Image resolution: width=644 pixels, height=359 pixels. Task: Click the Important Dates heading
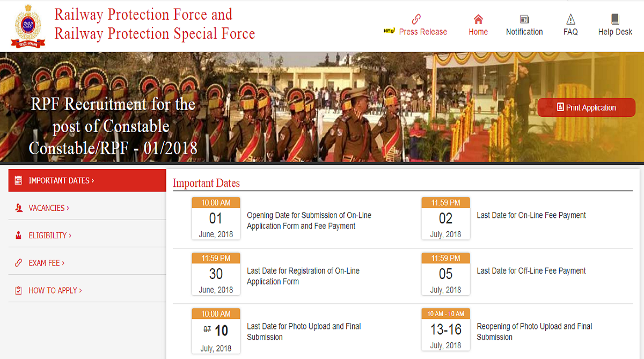tap(206, 183)
